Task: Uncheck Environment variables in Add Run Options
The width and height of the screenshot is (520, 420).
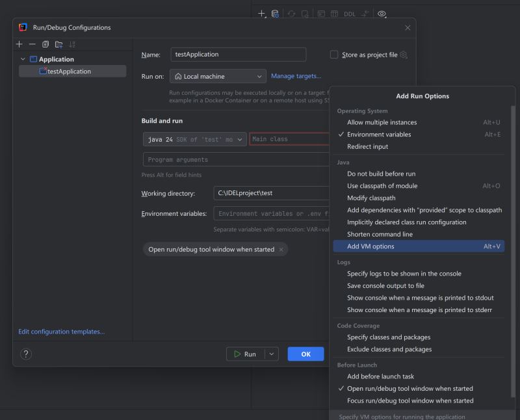Action: pos(379,135)
